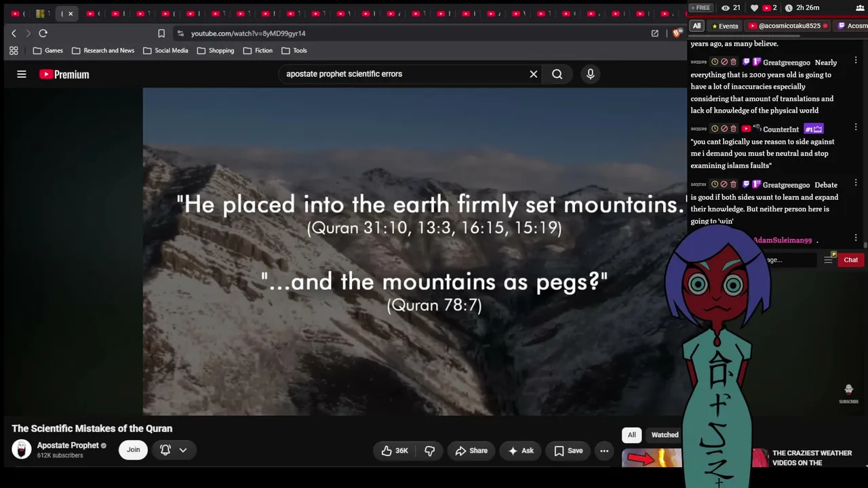Open options for AdamSuleiman99 message
Viewport: 868px width, 488px height.
[x=856, y=239]
